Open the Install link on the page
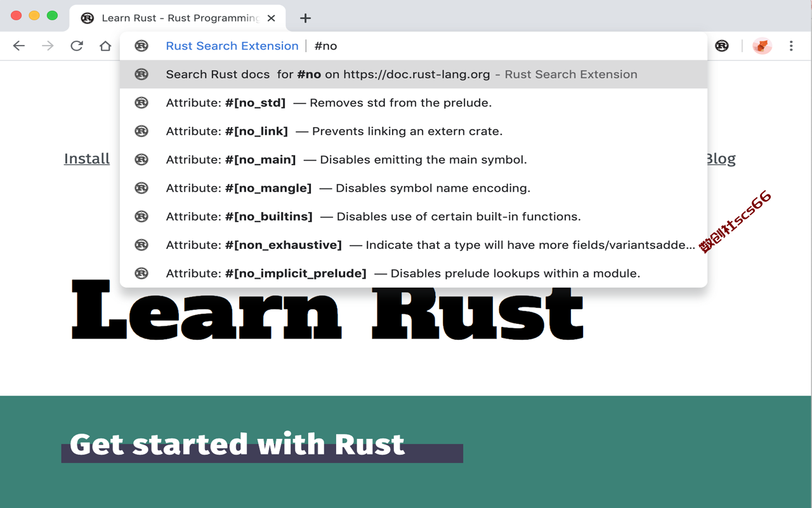The width and height of the screenshot is (812, 508). click(x=87, y=159)
